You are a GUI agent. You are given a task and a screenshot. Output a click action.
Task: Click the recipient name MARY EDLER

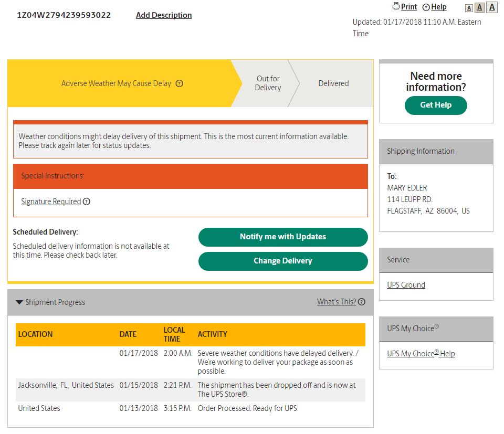tap(407, 188)
